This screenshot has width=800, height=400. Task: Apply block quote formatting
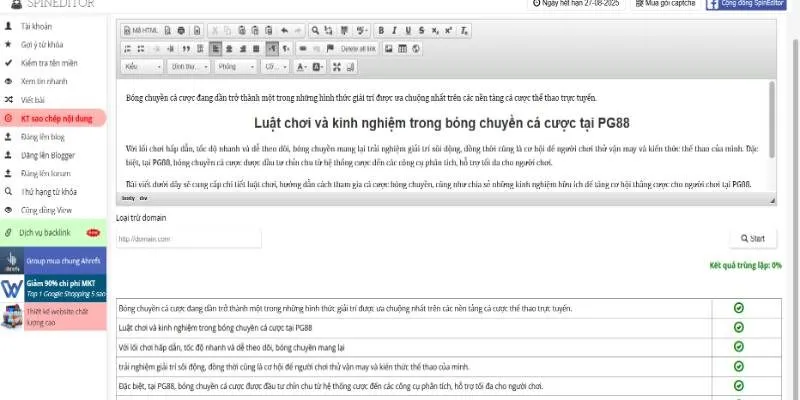pos(186,49)
